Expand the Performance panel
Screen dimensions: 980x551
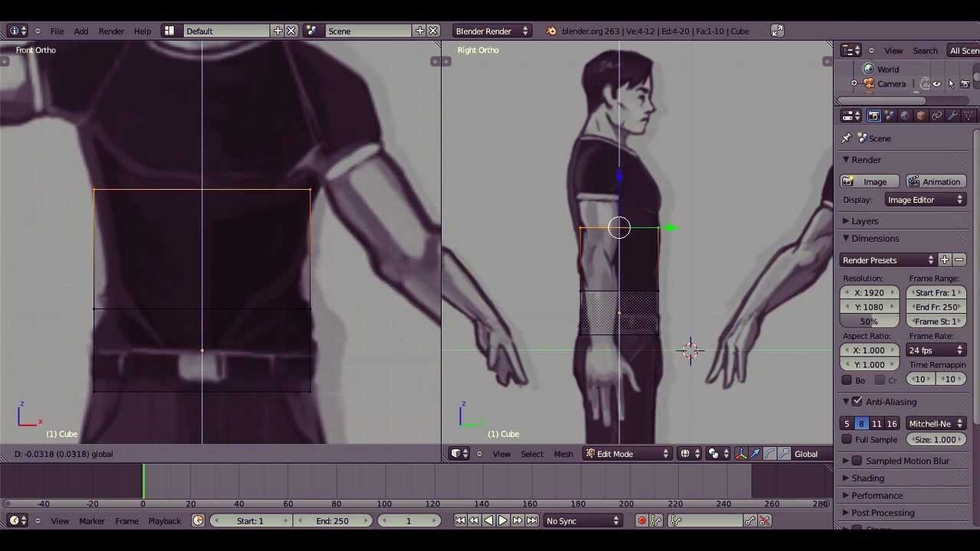click(x=877, y=496)
